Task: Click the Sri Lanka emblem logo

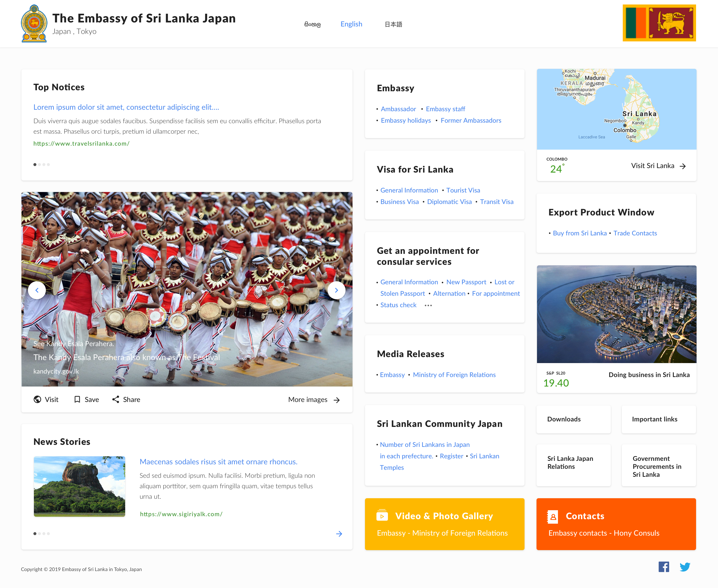Action: 34,23
